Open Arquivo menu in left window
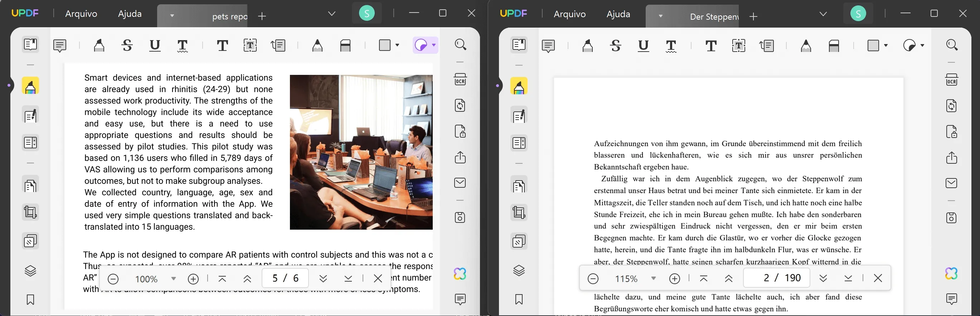980x316 pixels. click(x=81, y=14)
